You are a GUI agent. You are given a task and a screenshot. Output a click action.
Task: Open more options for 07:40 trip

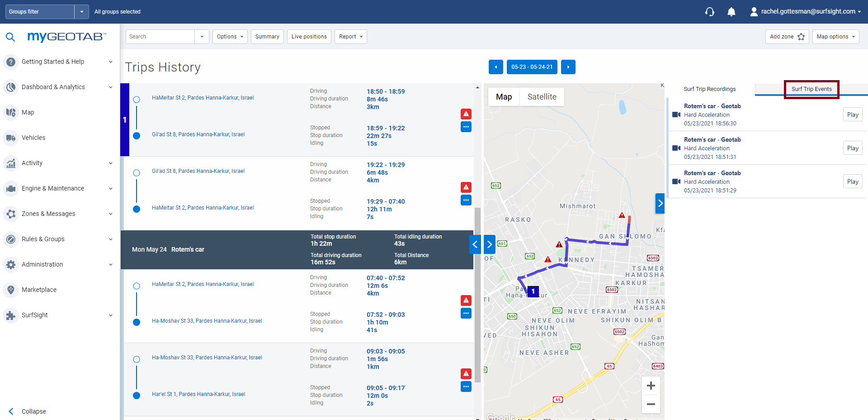point(466,313)
